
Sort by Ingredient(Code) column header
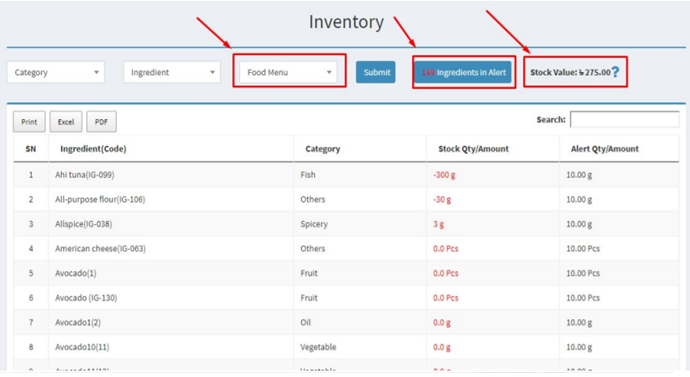(171, 149)
